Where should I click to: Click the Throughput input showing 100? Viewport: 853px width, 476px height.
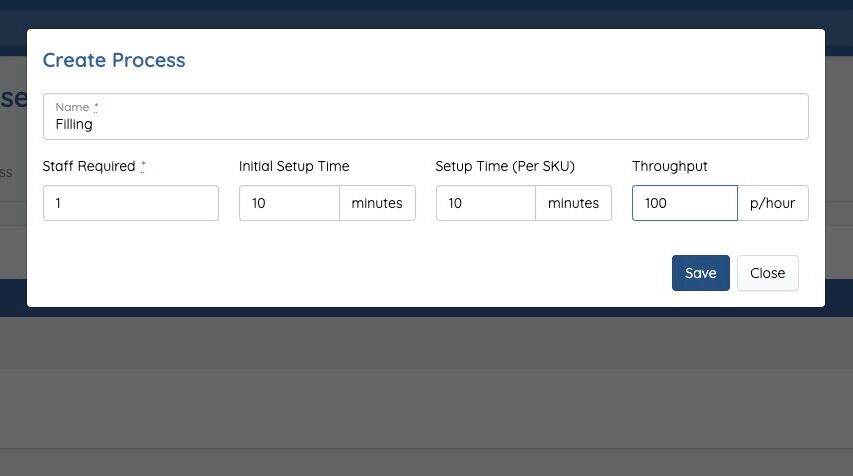[x=684, y=203]
